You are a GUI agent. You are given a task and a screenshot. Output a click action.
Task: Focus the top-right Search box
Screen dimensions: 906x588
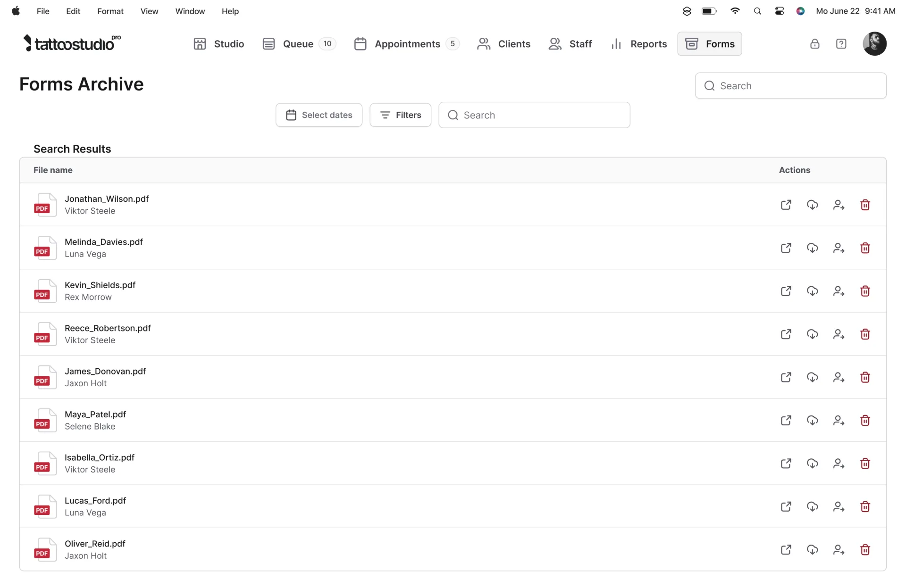click(790, 86)
